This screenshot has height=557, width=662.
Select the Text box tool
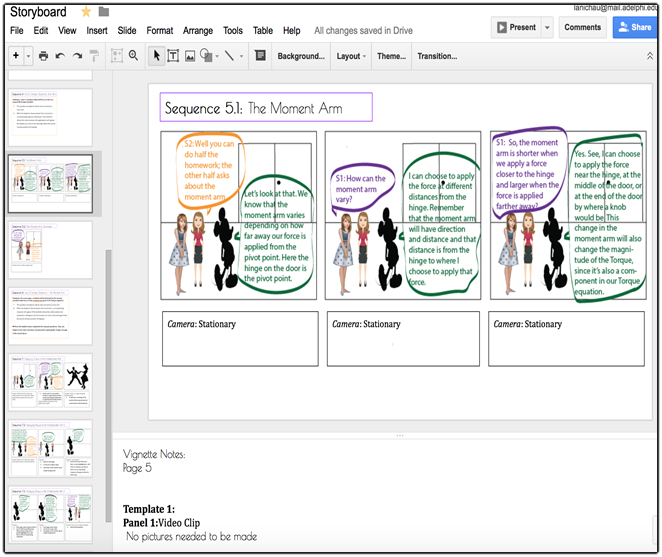pyautogui.click(x=173, y=56)
